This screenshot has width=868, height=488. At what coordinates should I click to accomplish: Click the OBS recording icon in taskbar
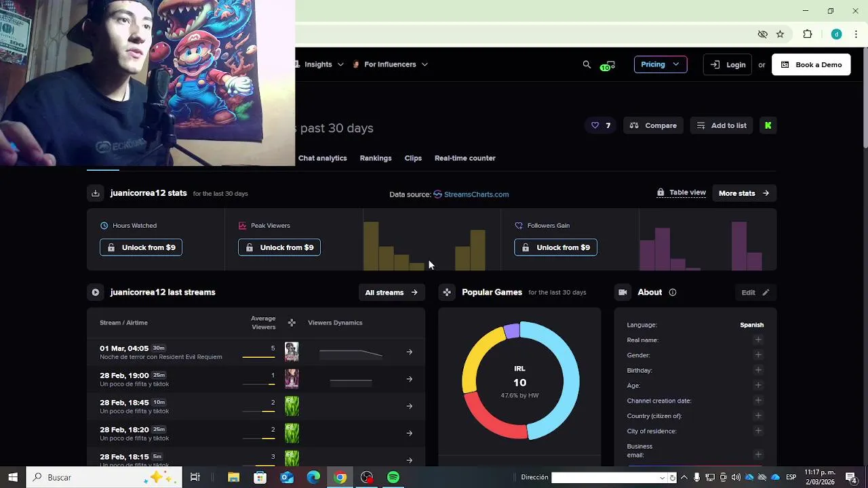point(367,477)
